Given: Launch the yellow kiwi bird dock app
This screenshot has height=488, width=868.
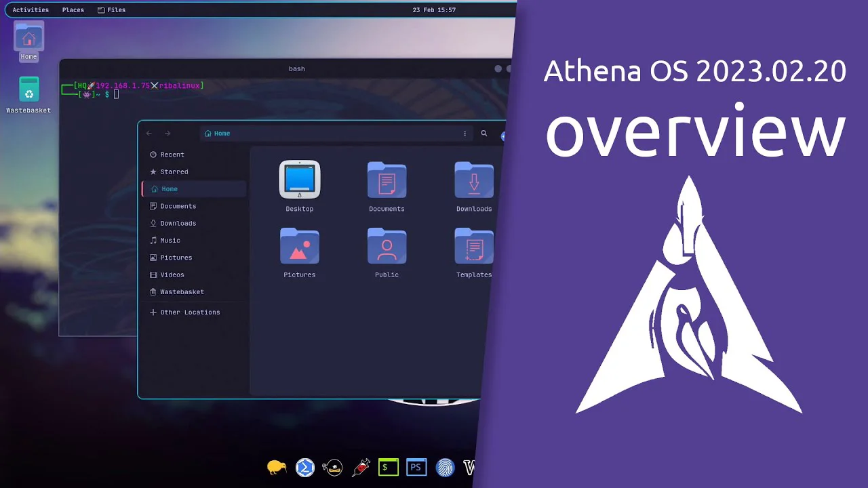Looking at the screenshot, I should (277, 467).
